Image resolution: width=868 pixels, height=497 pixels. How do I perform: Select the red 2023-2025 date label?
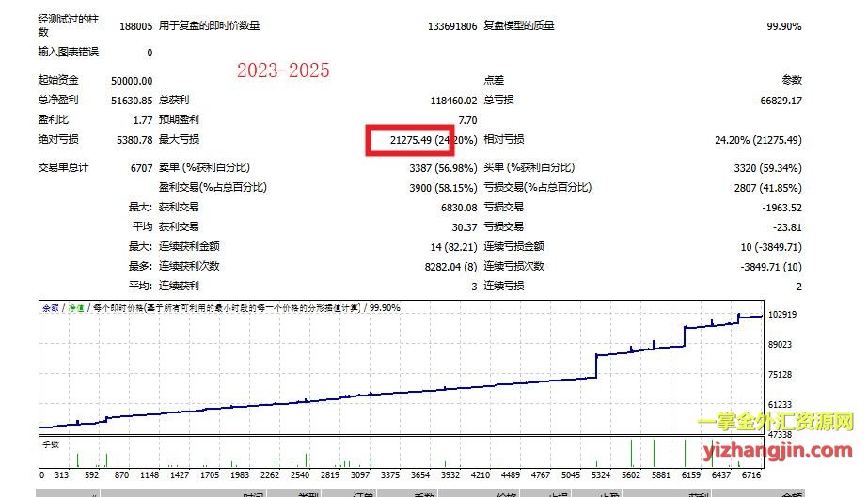pyautogui.click(x=282, y=70)
